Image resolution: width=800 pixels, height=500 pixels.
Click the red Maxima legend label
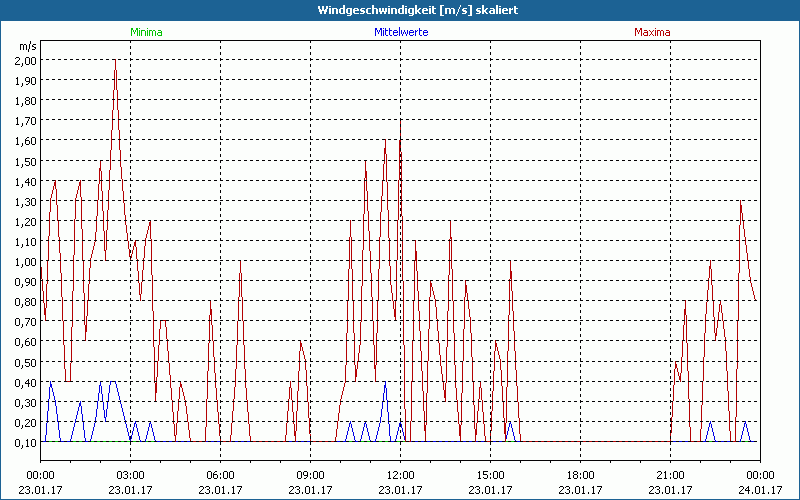coord(652,32)
